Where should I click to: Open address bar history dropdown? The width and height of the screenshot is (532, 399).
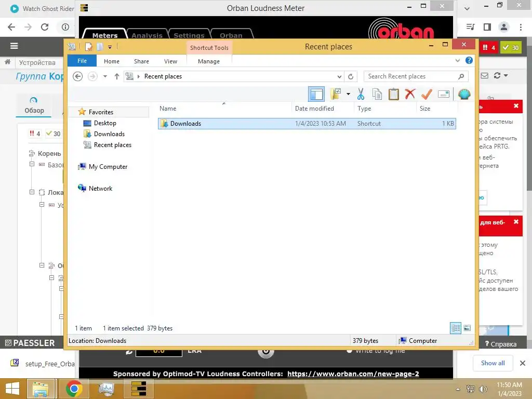[339, 77]
